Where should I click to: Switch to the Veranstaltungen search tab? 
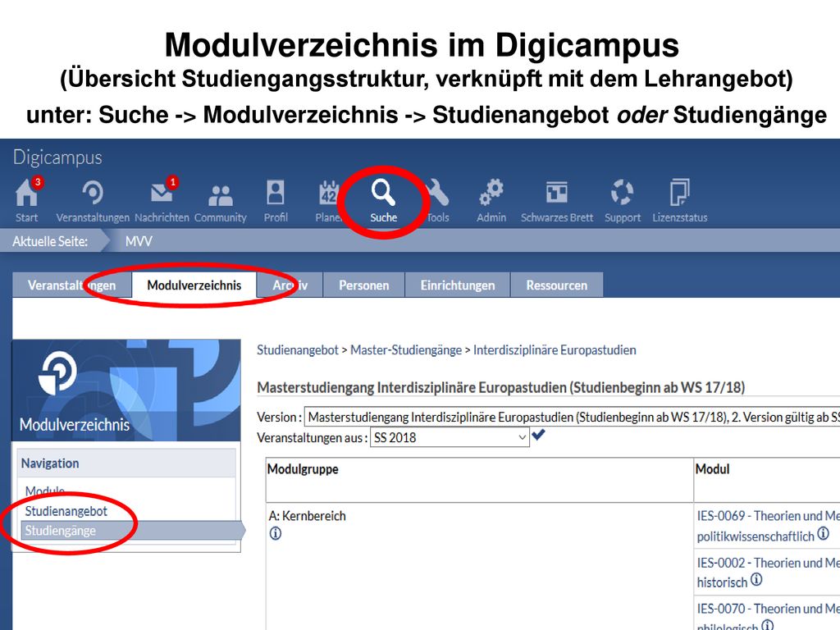72,285
